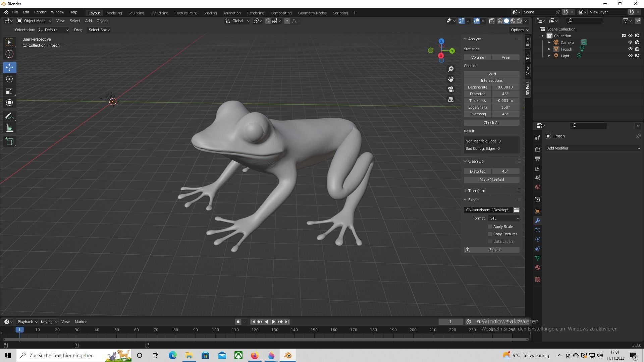644x362 pixels.
Task: Open World properties tab icon
Action: pos(538,187)
